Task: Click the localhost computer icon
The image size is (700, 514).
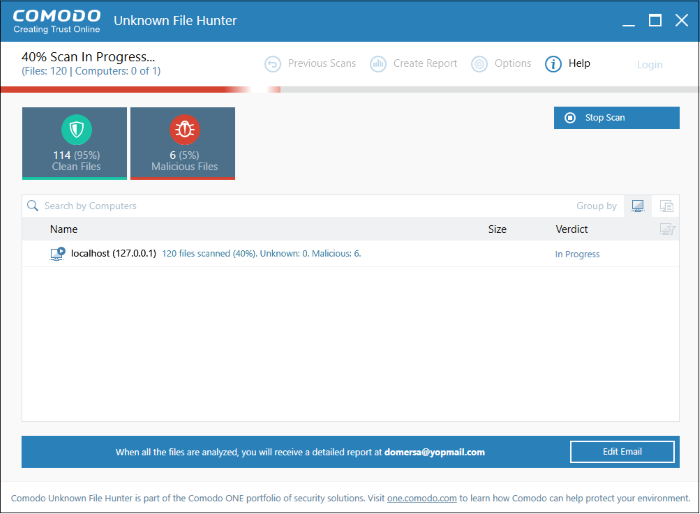Action: point(57,254)
